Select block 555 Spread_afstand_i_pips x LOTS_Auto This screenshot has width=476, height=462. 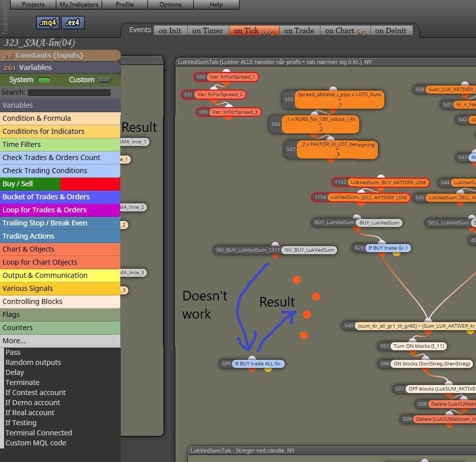click(x=333, y=99)
